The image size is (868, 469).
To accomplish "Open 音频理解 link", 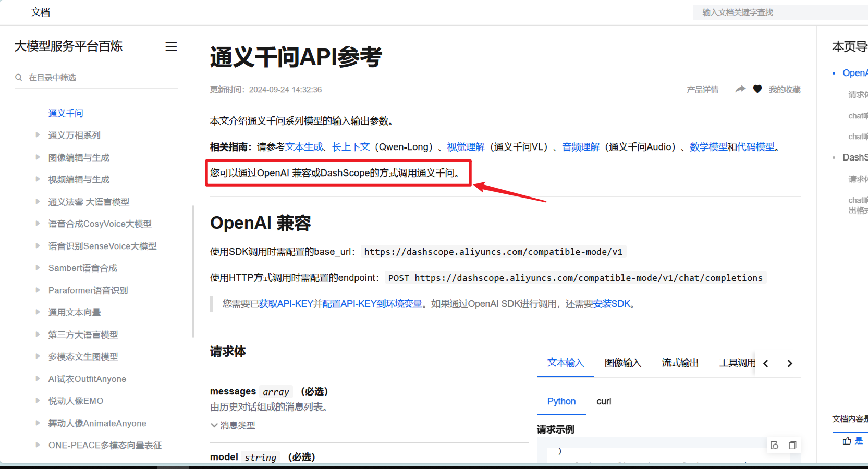I will tap(581, 147).
